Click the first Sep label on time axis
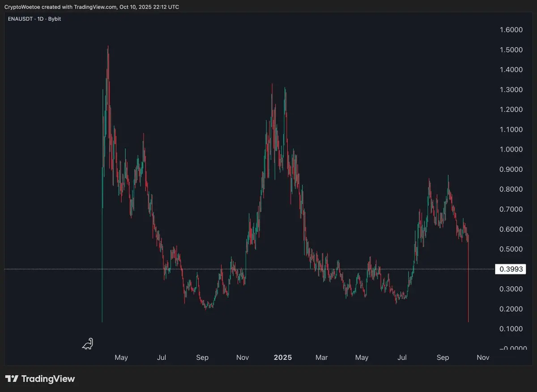This screenshot has width=537, height=392. click(202, 358)
